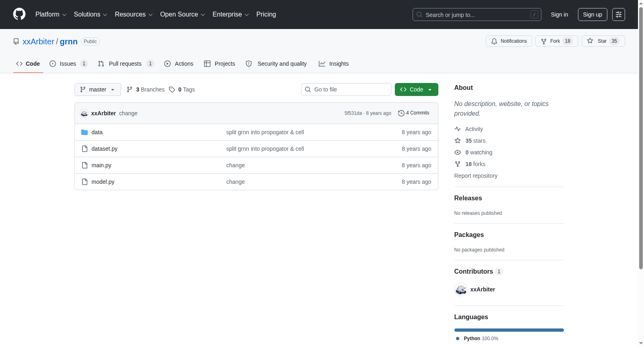Open the latest commit message 'change'
The image size is (644, 347).
pos(128,113)
